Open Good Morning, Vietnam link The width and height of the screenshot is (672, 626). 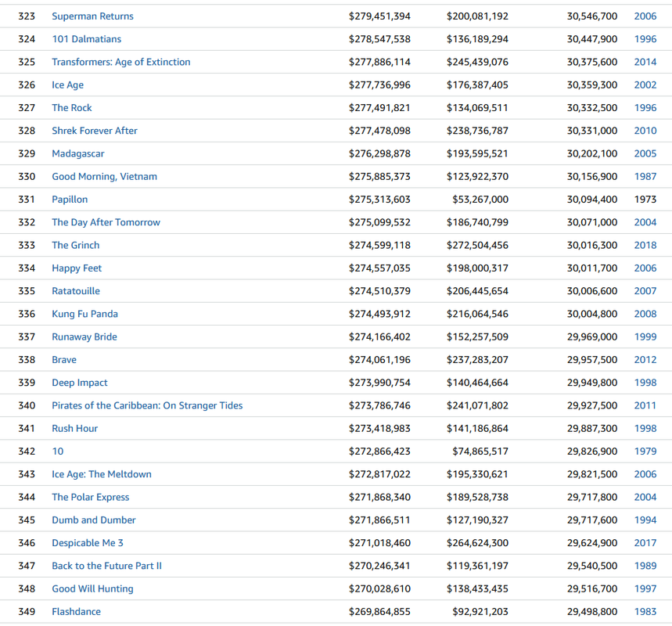tap(105, 177)
